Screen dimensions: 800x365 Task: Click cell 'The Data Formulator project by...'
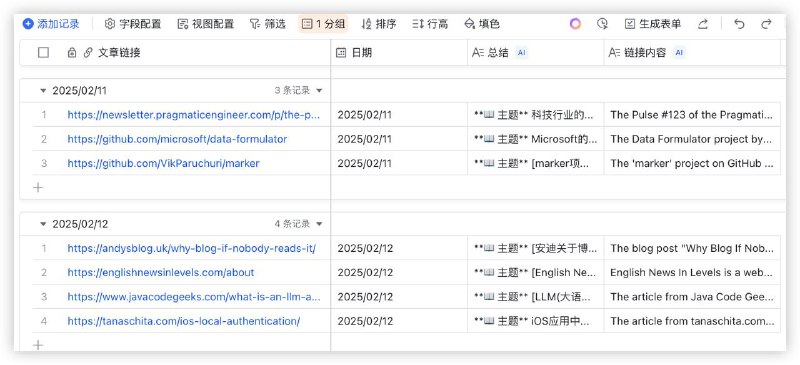pos(692,139)
